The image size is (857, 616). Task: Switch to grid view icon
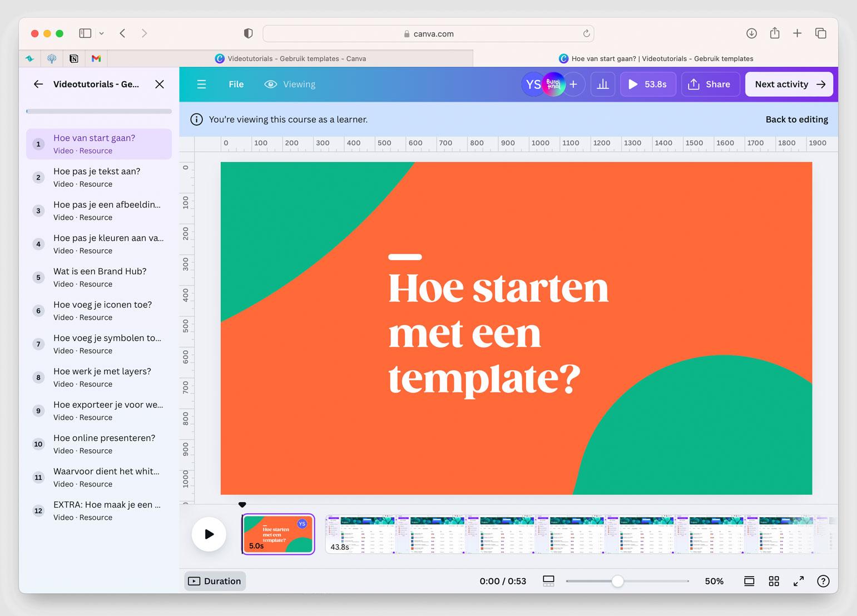(x=774, y=581)
